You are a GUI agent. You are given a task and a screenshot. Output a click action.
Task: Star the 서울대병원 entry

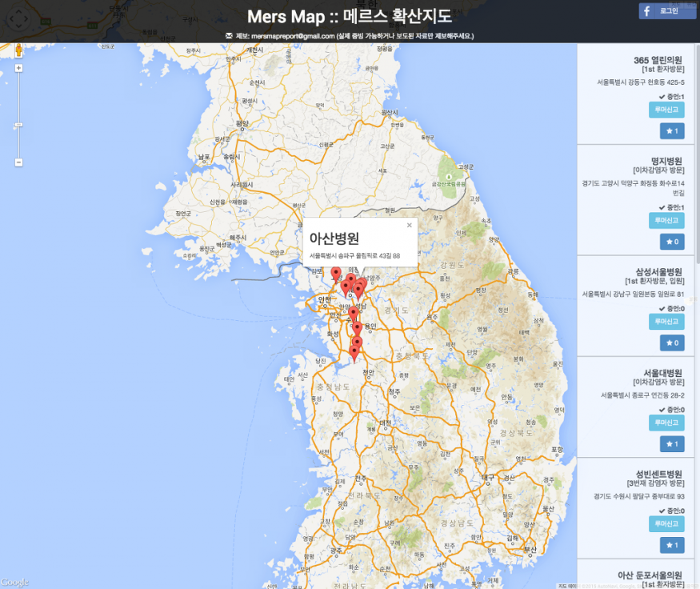[x=671, y=443]
